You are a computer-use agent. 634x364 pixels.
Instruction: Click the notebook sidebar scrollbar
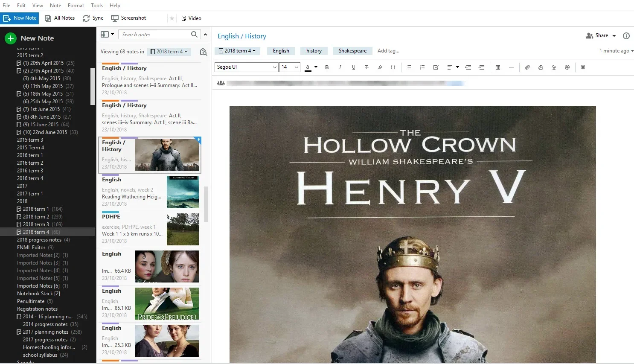pos(93,86)
